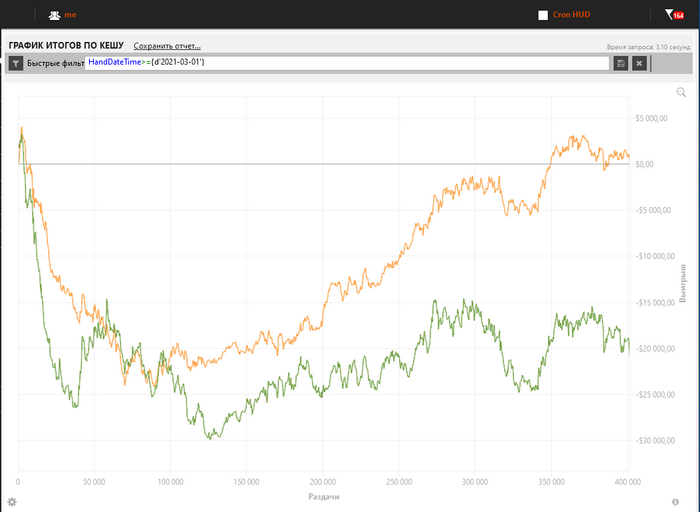Click the 350 000 hands axis label

pos(551,482)
